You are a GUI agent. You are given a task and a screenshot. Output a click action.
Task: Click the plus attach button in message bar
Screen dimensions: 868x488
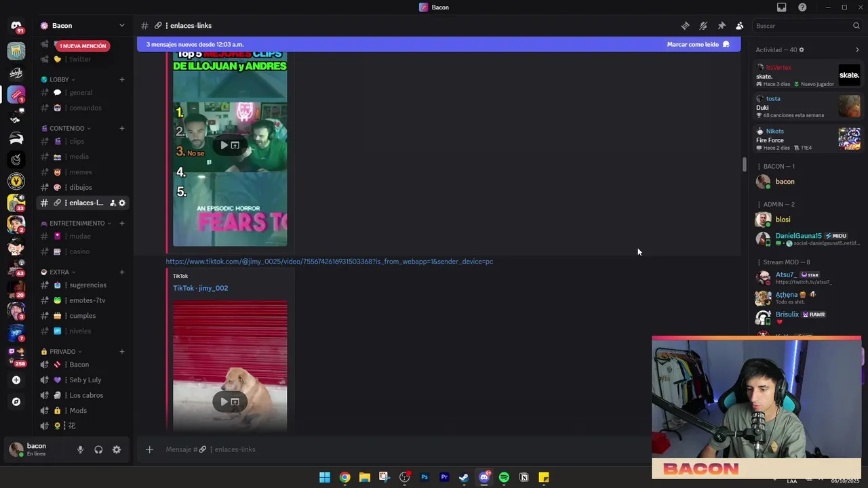[x=149, y=449]
